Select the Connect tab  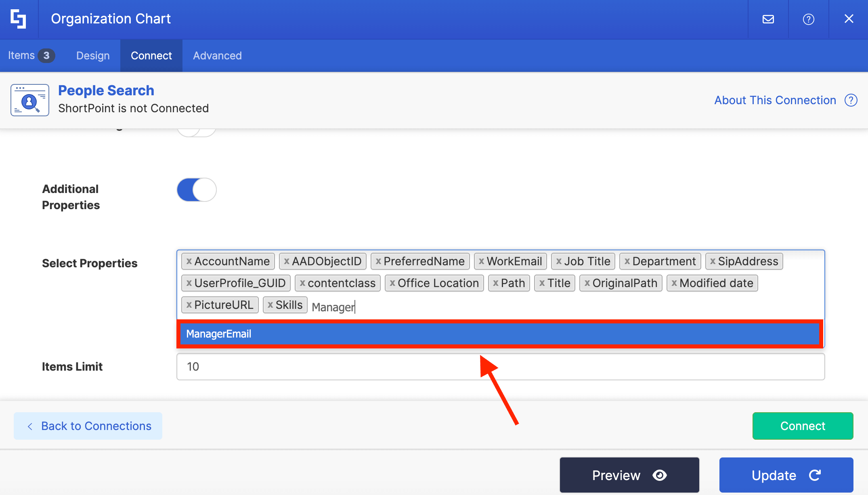click(151, 56)
